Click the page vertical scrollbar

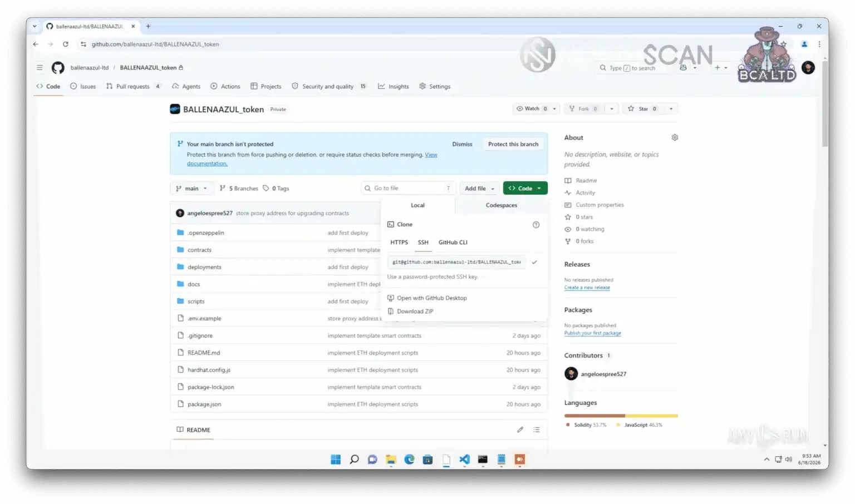(x=825, y=104)
